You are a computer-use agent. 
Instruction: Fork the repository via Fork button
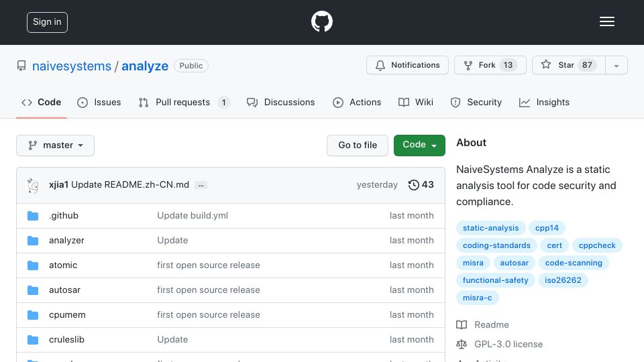coord(490,65)
